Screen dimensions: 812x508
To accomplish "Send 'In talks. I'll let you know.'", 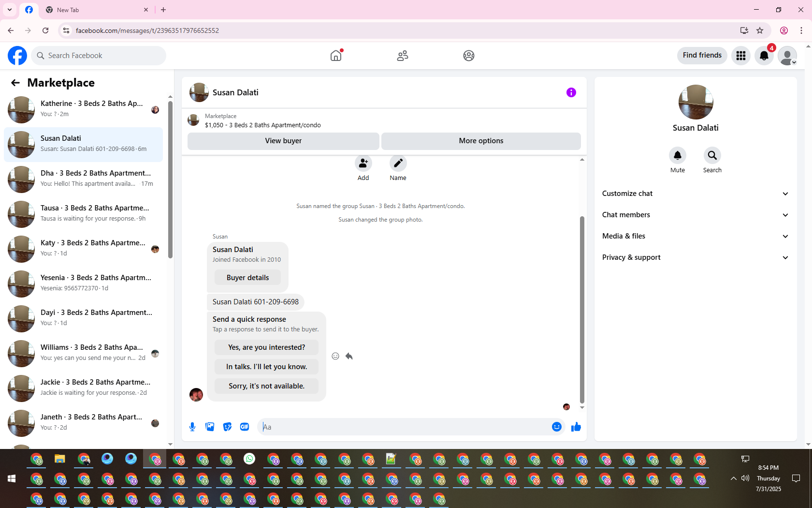I will click(x=266, y=367).
